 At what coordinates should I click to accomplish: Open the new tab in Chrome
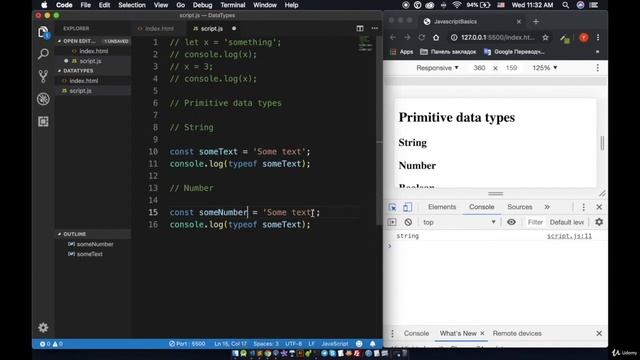[536, 21]
